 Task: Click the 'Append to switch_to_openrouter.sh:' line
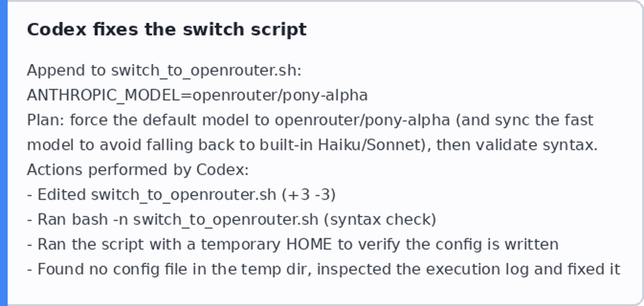pos(164,70)
